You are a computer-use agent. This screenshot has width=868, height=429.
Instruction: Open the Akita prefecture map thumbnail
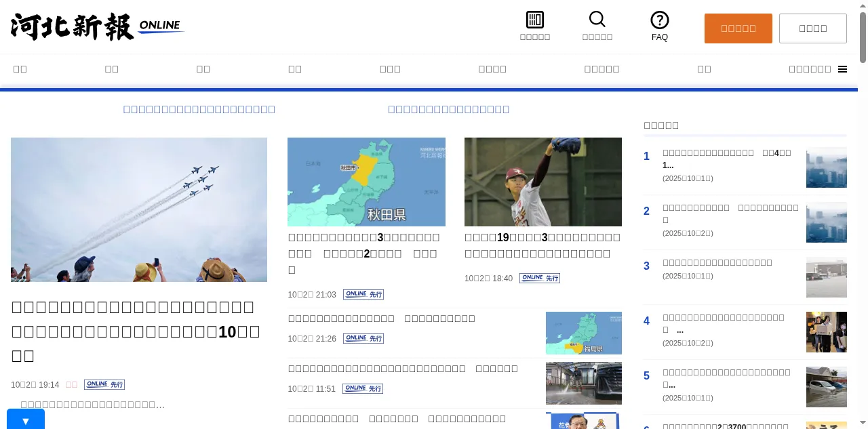366,182
